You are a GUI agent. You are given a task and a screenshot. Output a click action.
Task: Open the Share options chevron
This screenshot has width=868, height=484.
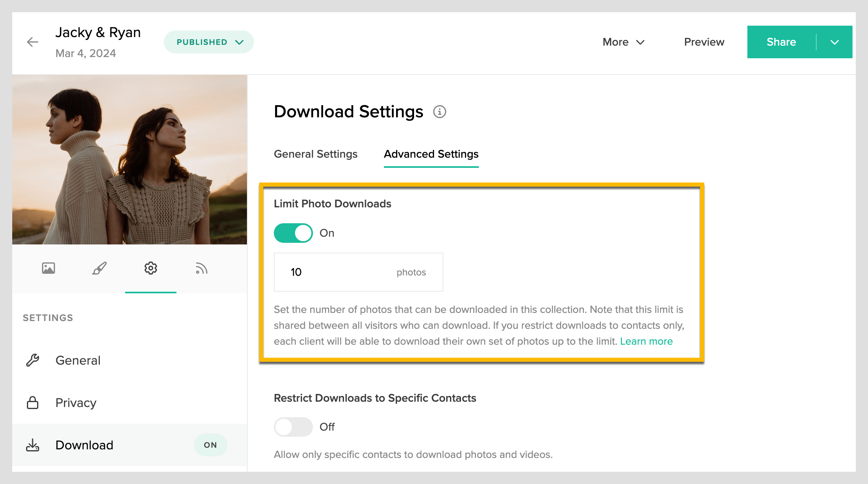click(x=835, y=42)
